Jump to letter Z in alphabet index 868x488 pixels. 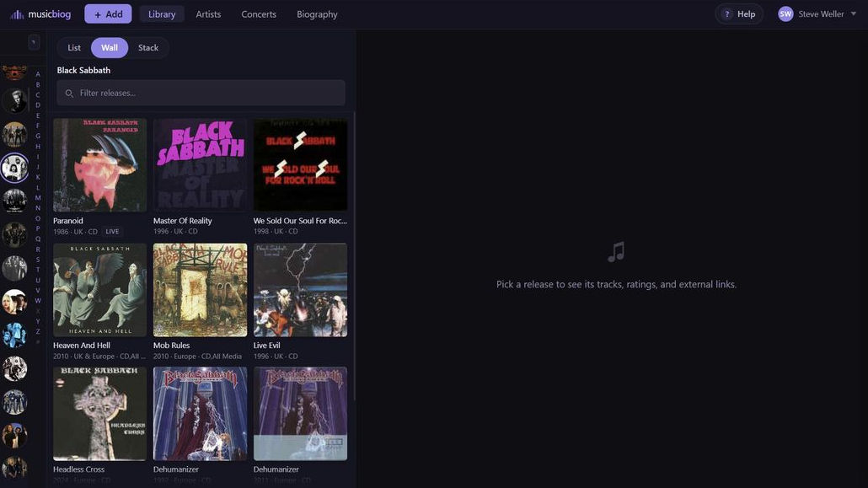coord(38,332)
